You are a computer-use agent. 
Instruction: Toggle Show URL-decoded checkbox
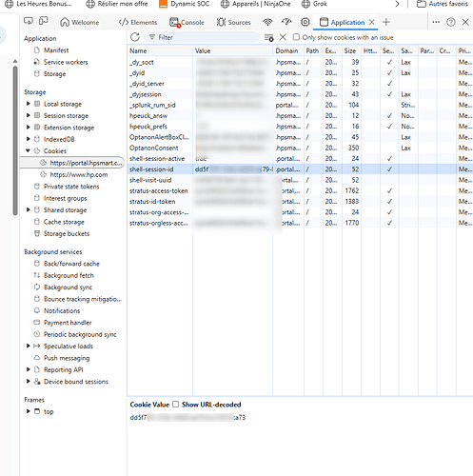tap(176, 405)
